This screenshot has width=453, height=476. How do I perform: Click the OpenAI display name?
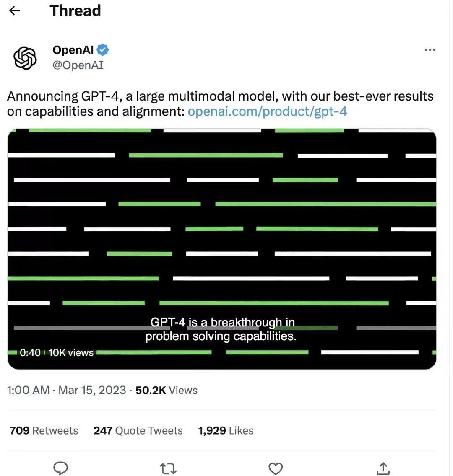pyautogui.click(x=73, y=50)
